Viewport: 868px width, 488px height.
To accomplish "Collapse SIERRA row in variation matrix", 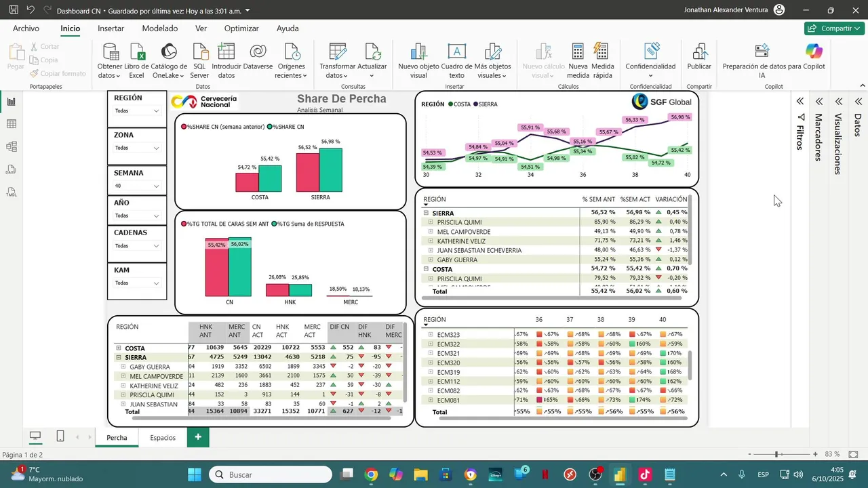I will [427, 213].
